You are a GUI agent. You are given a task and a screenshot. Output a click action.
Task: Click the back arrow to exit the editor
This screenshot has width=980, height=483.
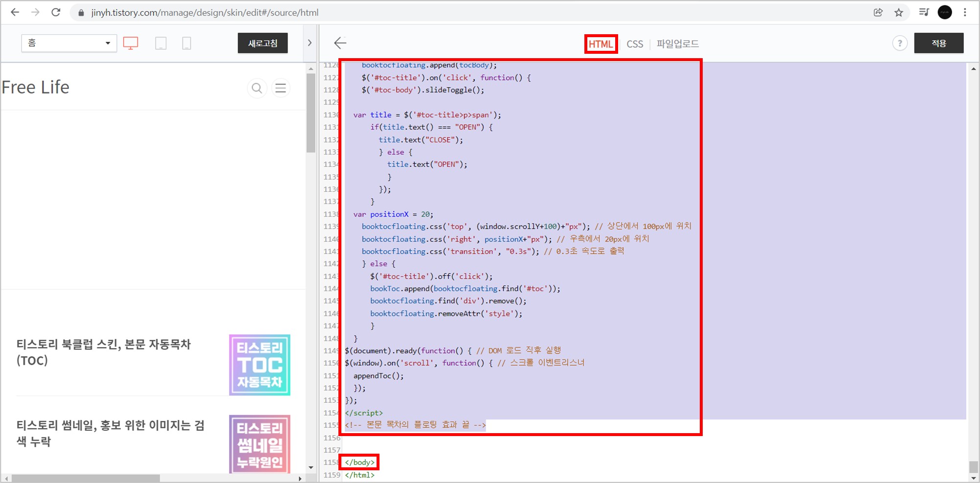click(340, 43)
